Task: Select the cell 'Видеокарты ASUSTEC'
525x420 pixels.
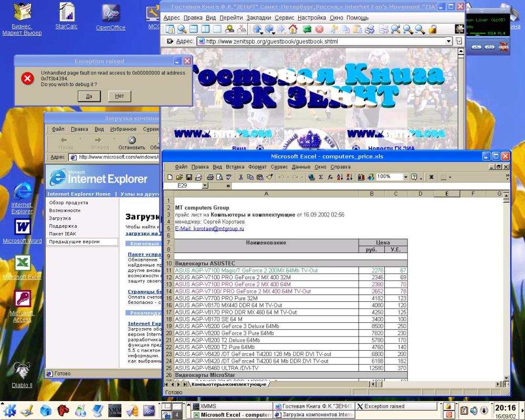Action: pos(266,264)
